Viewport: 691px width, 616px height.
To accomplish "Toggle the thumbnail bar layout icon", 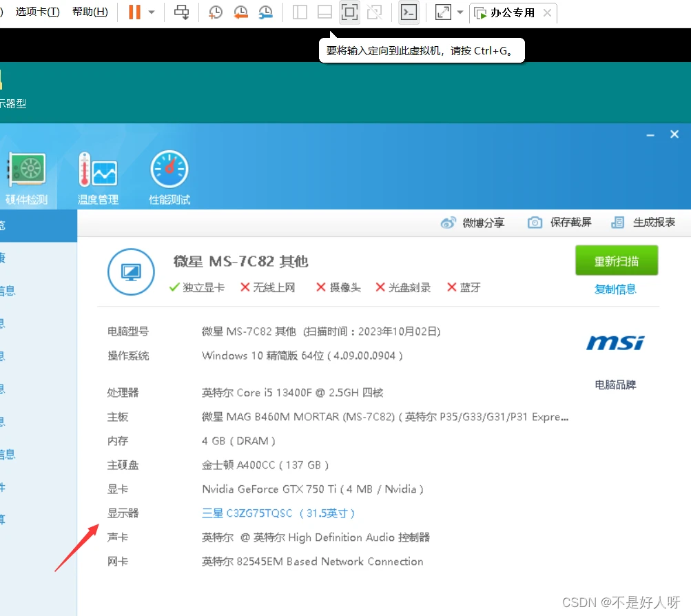I will pyautogui.click(x=324, y=12).
